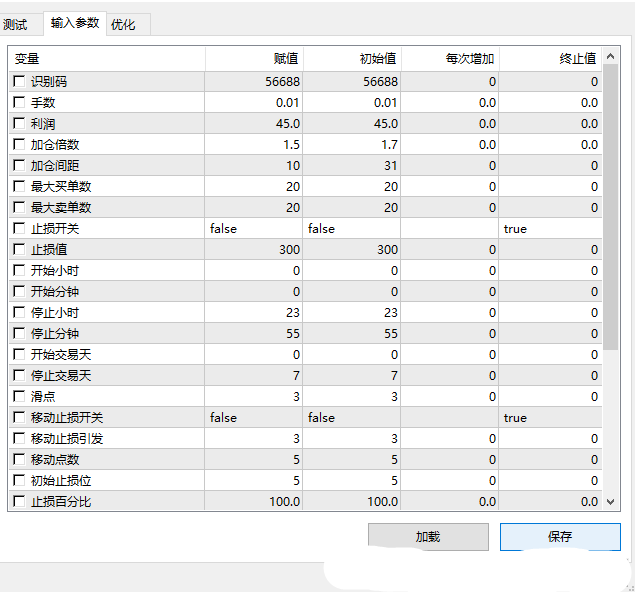Open the 优化 tab
This screenshot has height=592, width=635.
(124, 24)
